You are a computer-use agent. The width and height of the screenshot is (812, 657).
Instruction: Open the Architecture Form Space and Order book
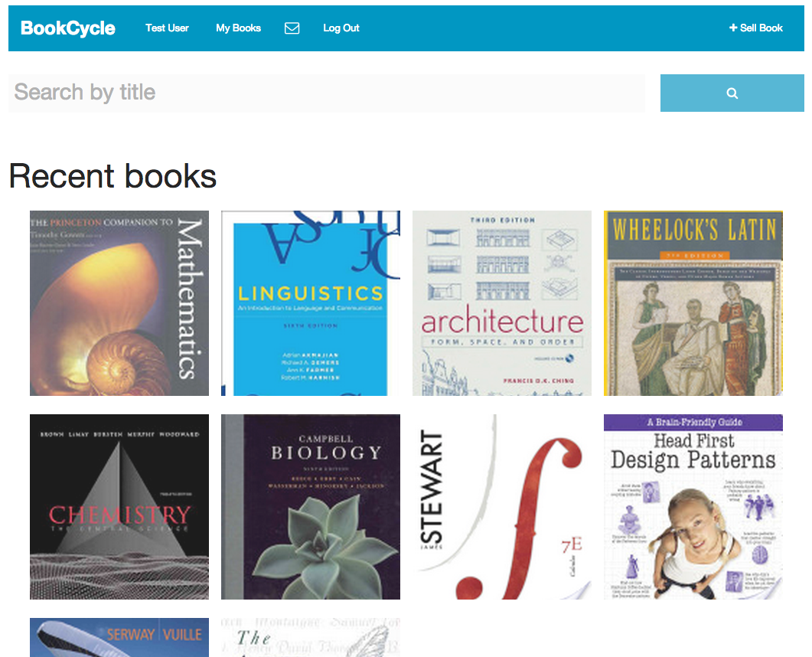(502, 303)
